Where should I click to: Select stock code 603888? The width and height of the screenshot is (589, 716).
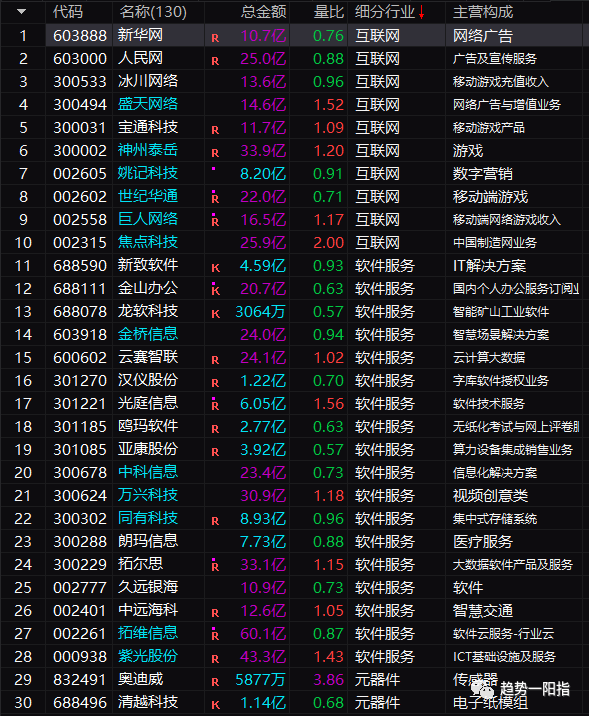[80, 36]
